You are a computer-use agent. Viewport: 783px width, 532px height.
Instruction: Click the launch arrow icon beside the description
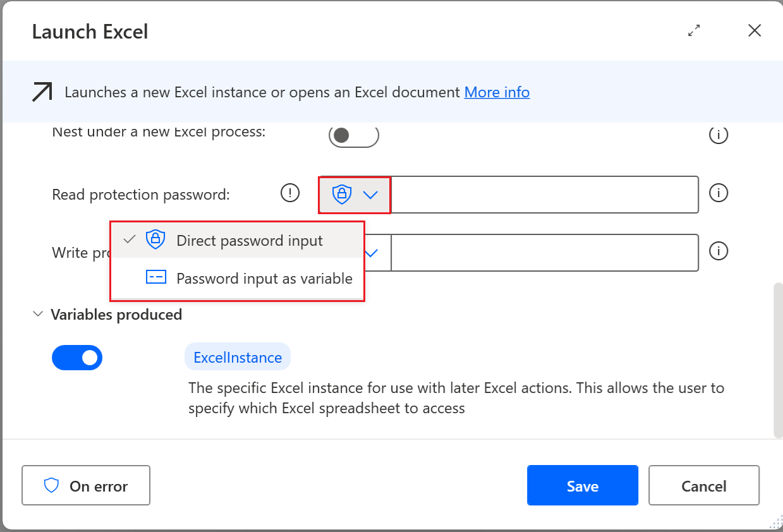pyautogui.click(x=42, y=92)
